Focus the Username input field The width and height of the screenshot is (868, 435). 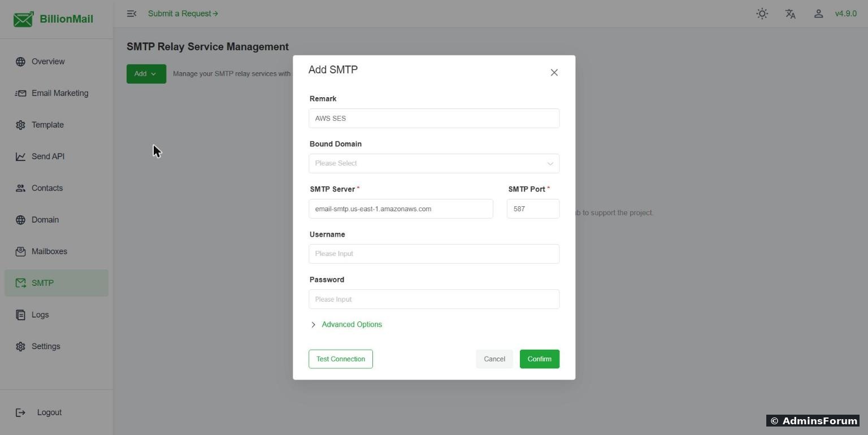tap(434, 254)
